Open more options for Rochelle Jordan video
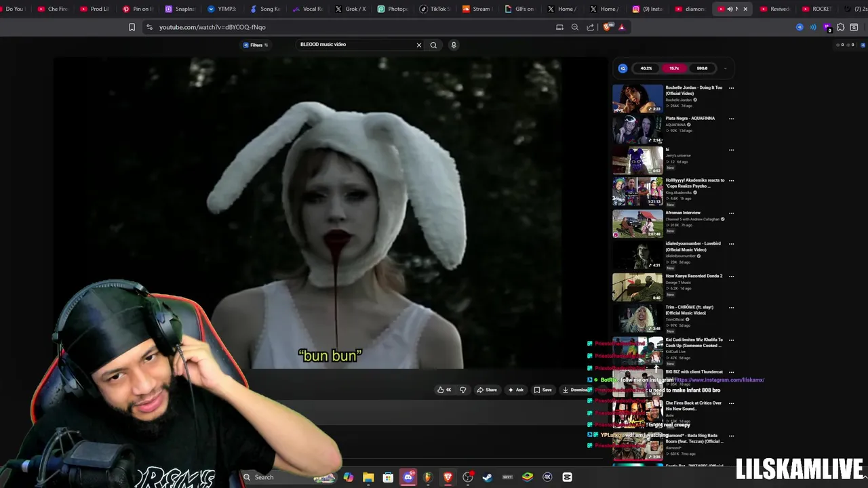Image resolution: width=868 pixels, height=488 pixels. point(731,88)
